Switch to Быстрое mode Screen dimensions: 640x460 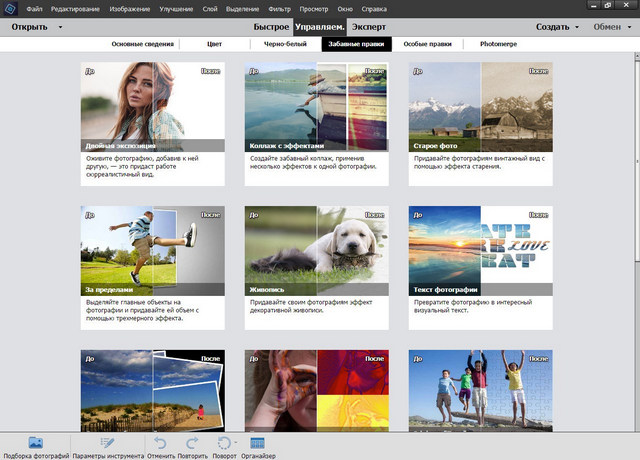pos(270,28)
